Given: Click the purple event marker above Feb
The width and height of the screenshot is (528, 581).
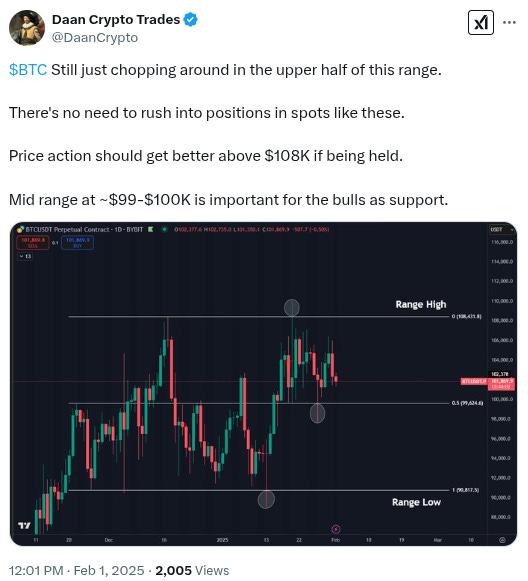Looking at the screenshot, I should [x=336, y=529].
